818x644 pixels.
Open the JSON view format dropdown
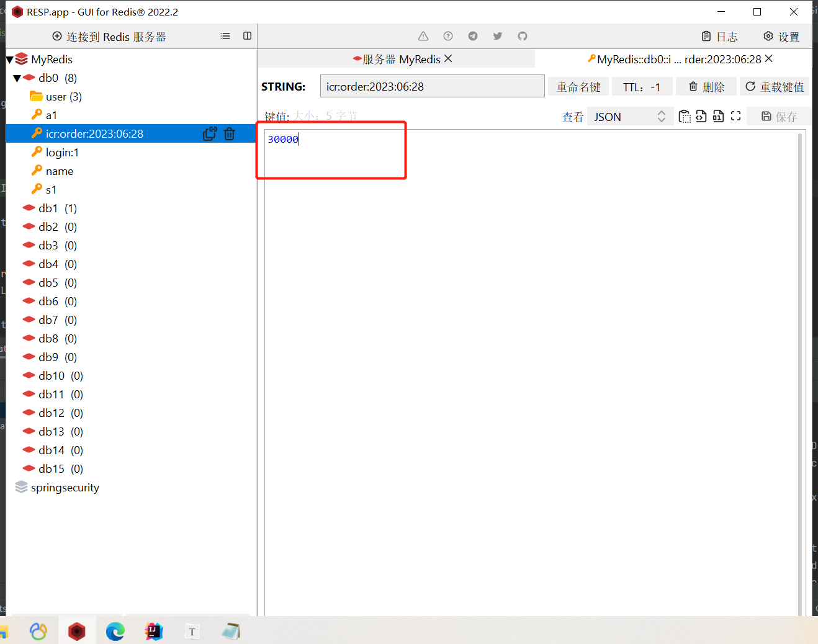[x=629, y=117]
